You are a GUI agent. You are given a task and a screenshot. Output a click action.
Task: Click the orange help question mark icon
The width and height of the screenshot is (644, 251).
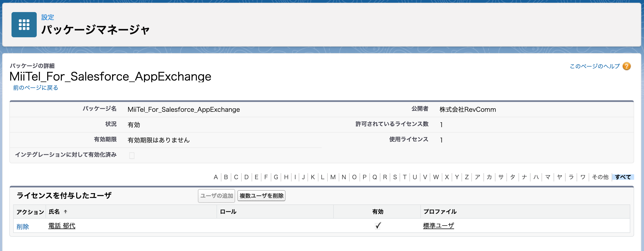pos(627,66)
